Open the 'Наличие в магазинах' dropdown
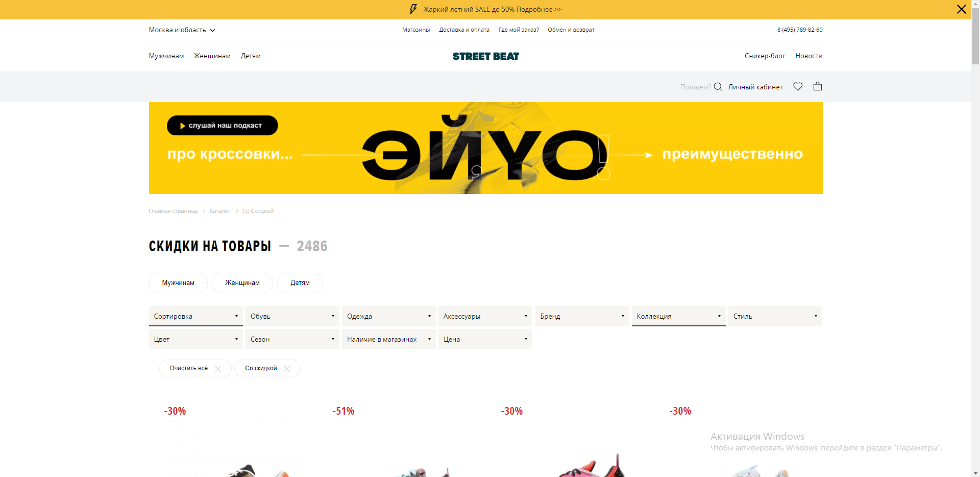This screenshot has height=477, width=980. pyautogui.click(x=389, y=339)
